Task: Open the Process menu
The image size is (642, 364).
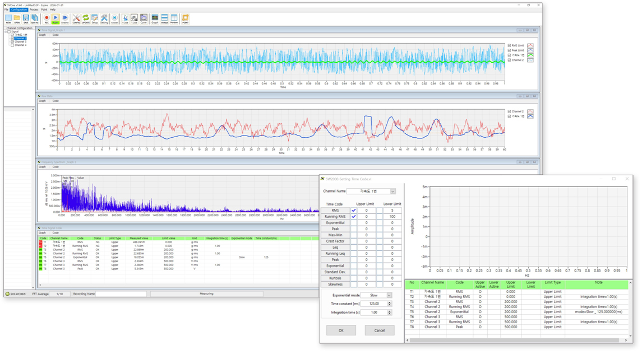Action: click(x=34, y=10)
